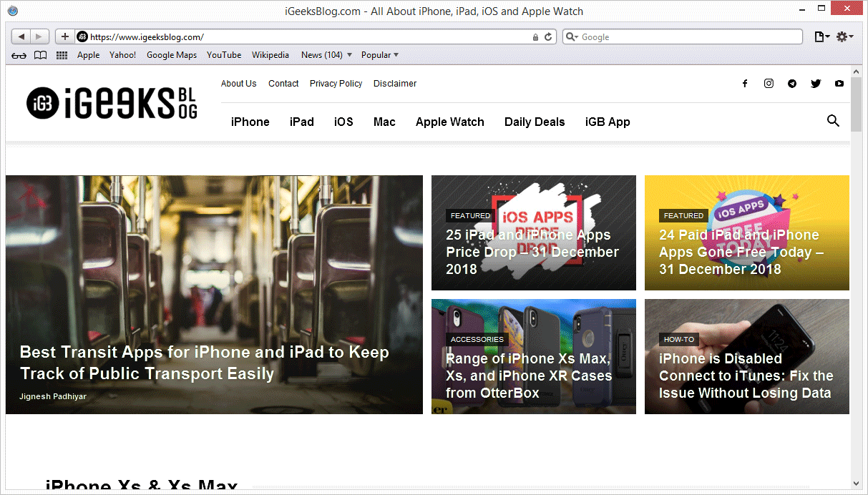The image size is (868, 495).
Task: Click the padlock icon in address bar
Action: point(535,36)
